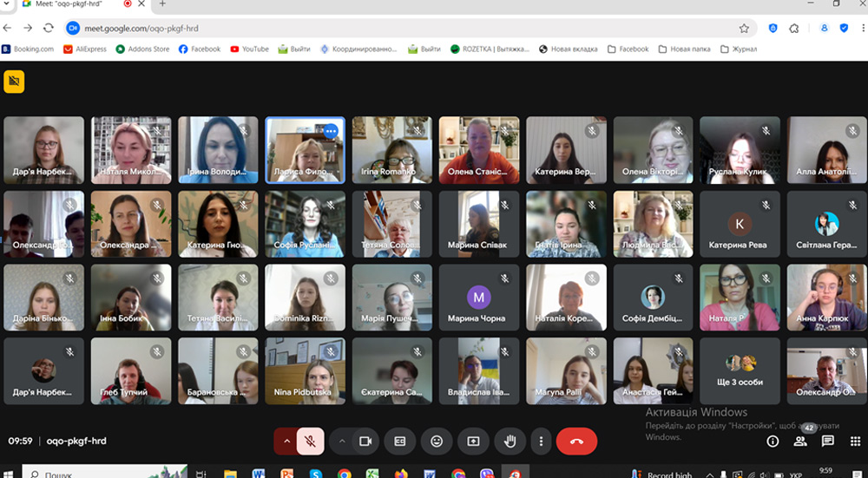
Task: Raise your hand in the meeting
Action: click(x=510, y=441)
